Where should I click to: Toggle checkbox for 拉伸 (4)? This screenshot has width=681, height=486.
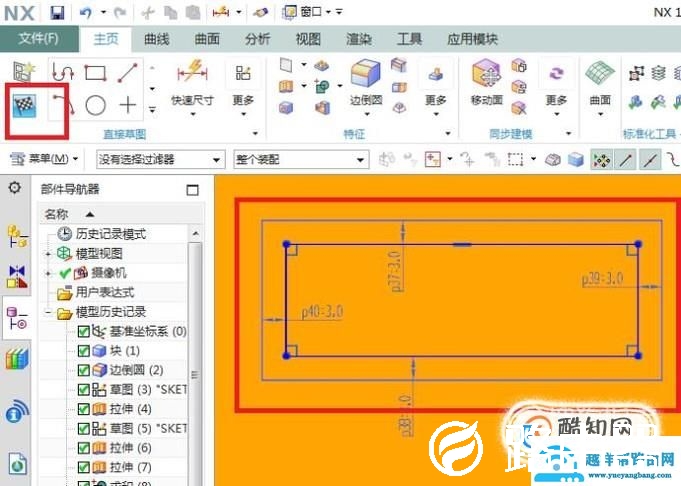pos(83,409)
